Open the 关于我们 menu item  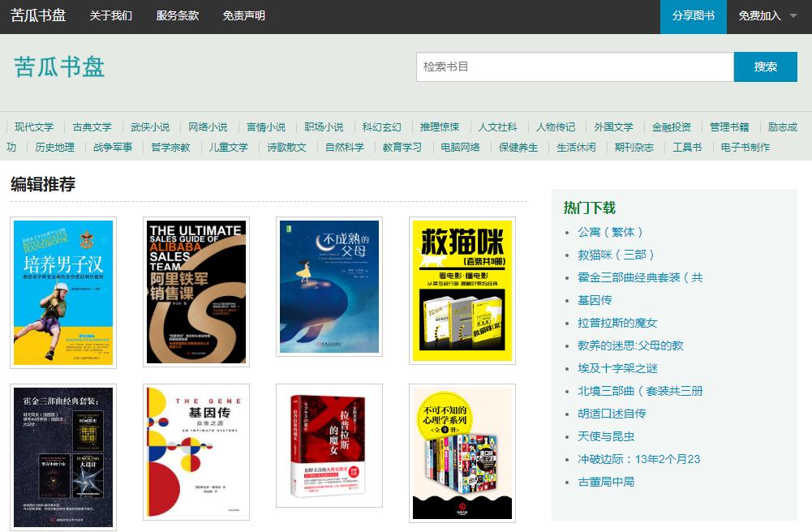110,15
